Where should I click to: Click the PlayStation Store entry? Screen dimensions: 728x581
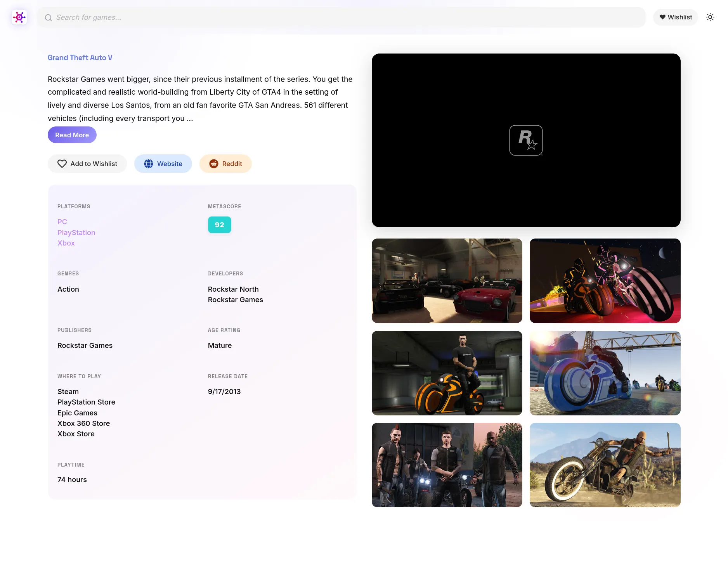coord(86,402)
